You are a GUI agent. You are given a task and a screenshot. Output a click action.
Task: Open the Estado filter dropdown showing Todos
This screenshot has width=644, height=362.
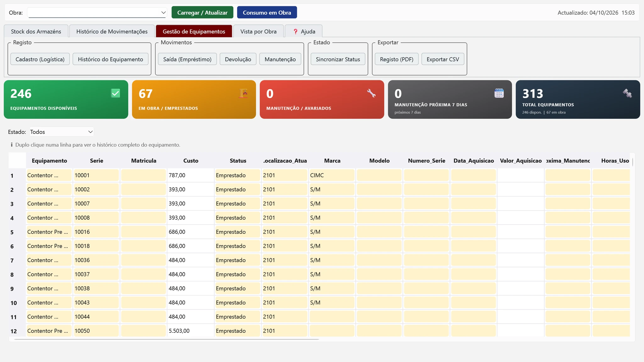click(62, 132)
